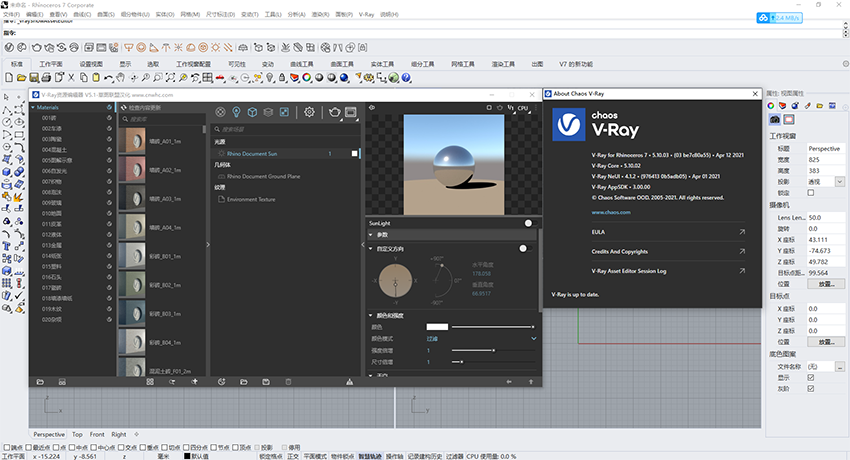Collapse the color and intensity section

[371, 315]
